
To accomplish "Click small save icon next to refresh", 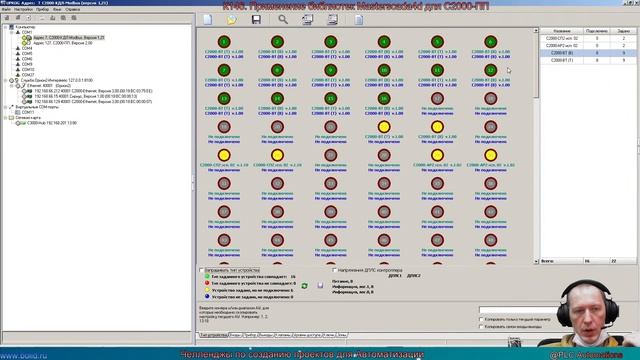I will (x=320, y=285).
